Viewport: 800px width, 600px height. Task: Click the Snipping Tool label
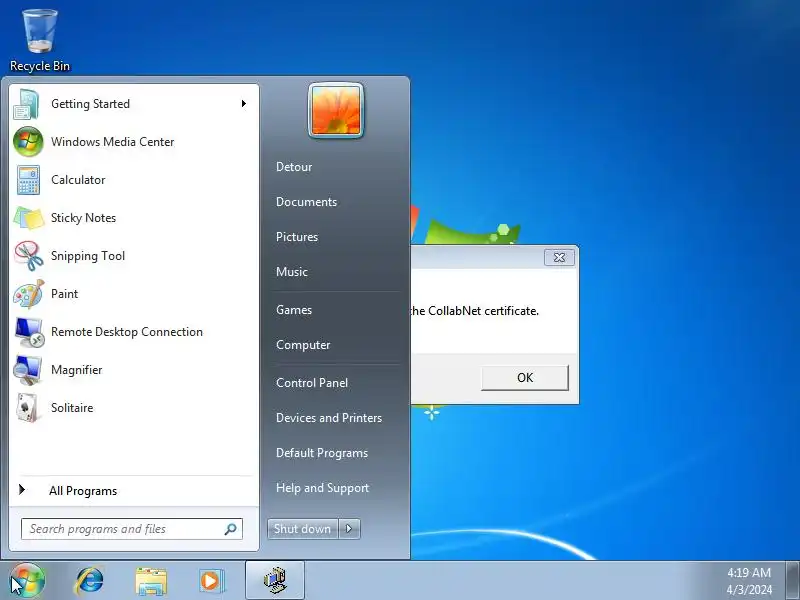coord(88,256)
